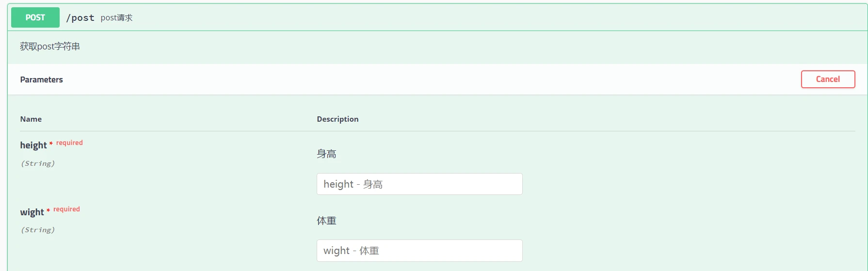Click the (String) type under wight
The width and height of the screenshot is (868, 271).
point(38,230)
